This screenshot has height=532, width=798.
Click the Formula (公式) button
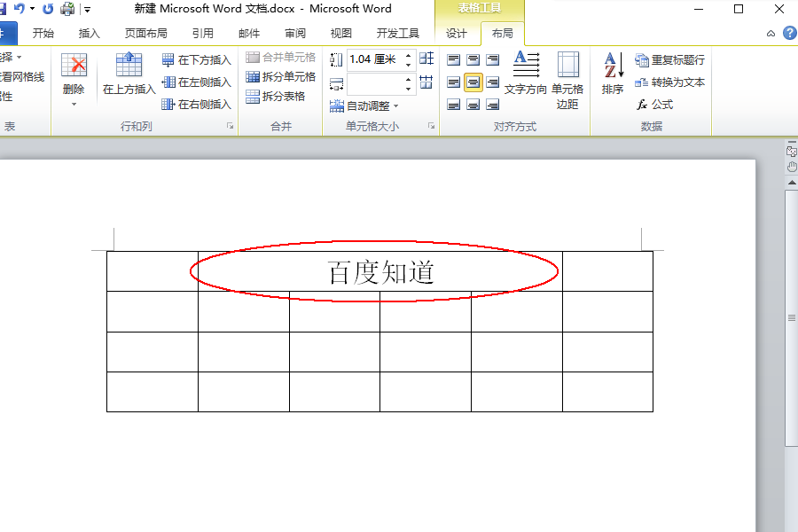[654, 105]
